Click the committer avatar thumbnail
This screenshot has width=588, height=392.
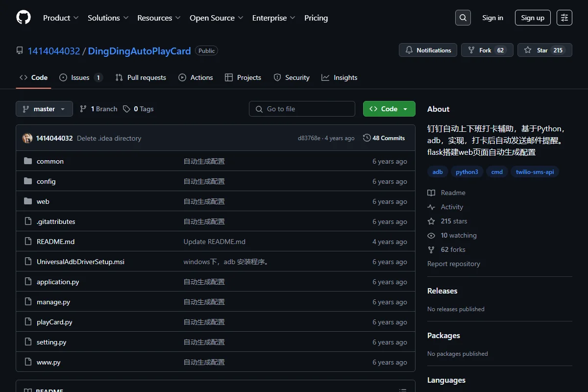pos(27,138)
